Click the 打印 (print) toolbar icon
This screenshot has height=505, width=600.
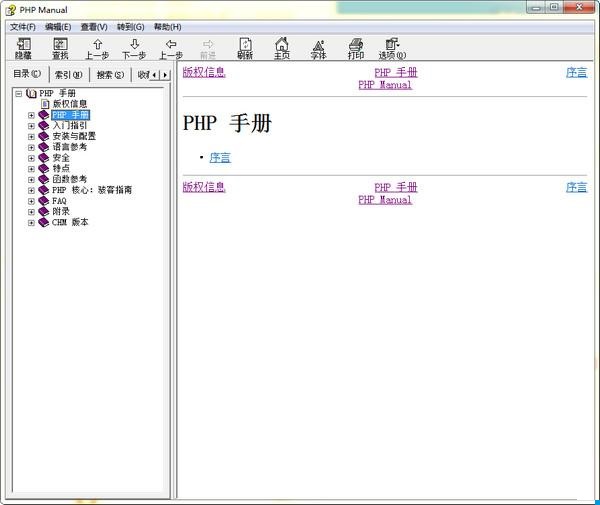pos(355,49)
